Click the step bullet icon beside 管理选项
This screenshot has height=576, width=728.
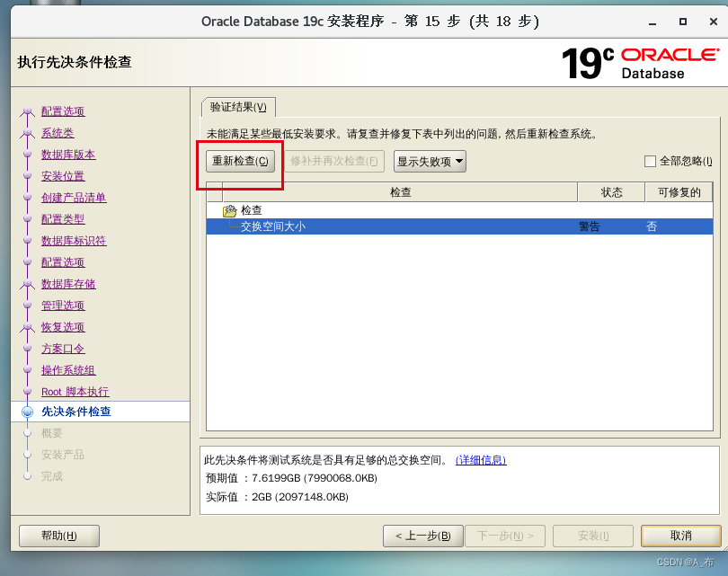pyautogui.click(x=27, y=305)
